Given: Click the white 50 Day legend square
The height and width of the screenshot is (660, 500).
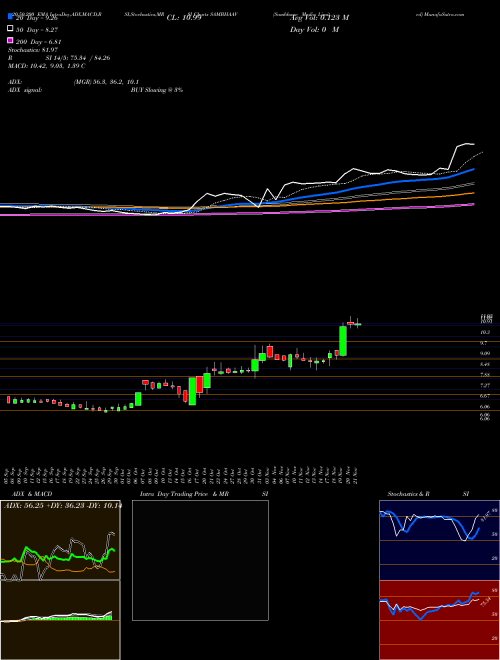Looking at the screenshot, I should click(x=10, y=29).
